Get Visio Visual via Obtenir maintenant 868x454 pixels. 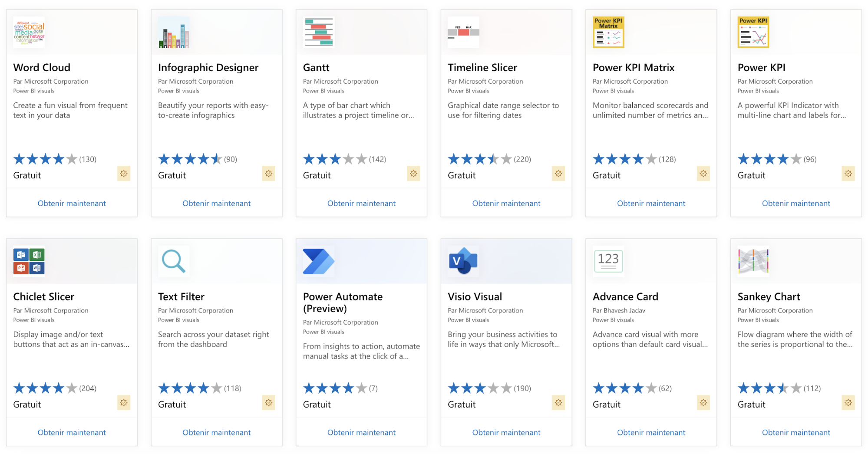506,432
